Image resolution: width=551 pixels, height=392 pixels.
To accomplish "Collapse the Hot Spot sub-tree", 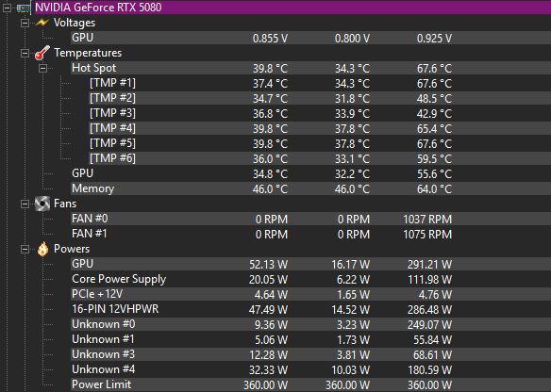I will (42, 69).
